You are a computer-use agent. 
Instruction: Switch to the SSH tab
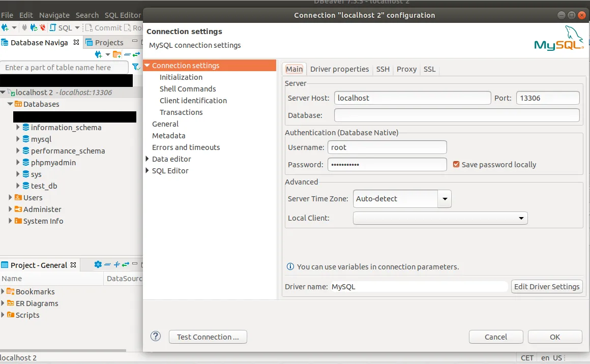click(382, 69)
